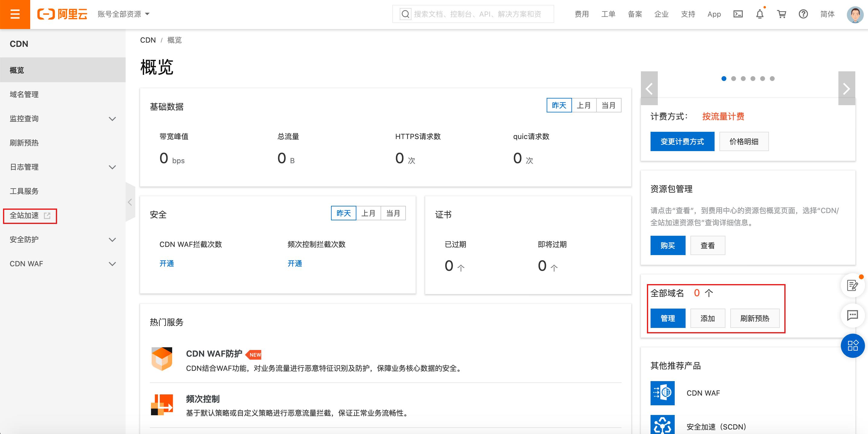Click the 添加 domain button
The image size is (868, 434).
coord(707,319)
